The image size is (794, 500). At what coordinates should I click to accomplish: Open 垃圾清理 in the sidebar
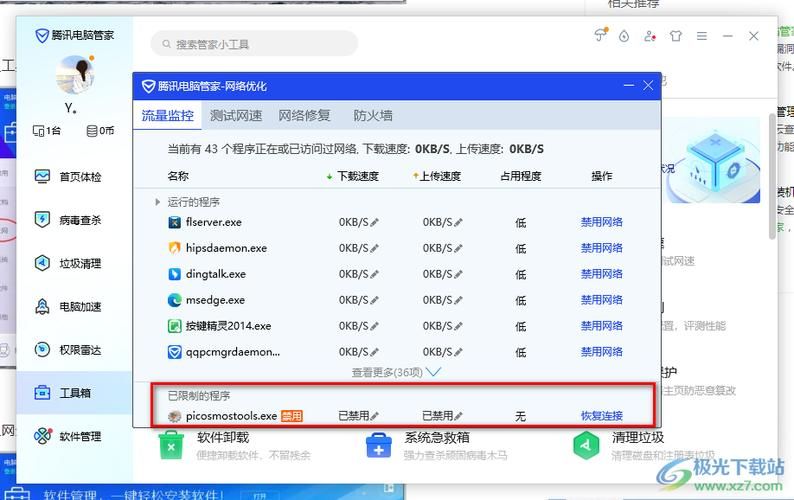pos(68,263)
